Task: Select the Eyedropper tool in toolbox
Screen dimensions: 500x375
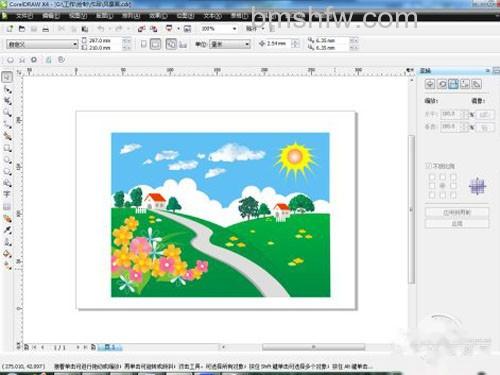Action: point(7,230)
